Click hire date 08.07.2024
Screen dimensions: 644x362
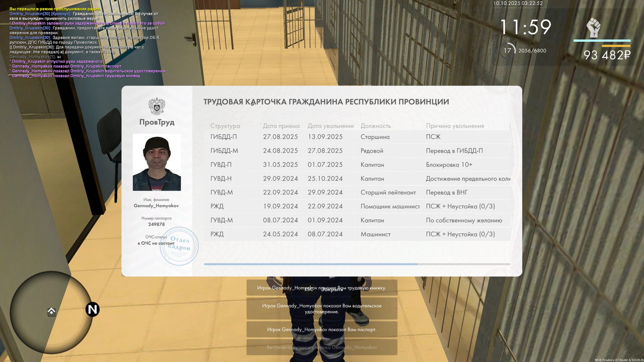(x=280, y=220)
